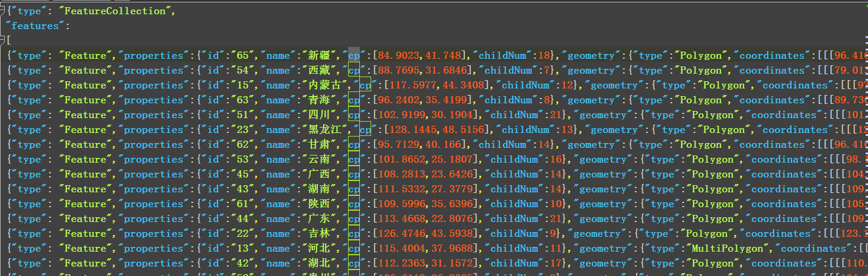Click the id value "54"
This screenshot has width=868, height=276.
click(241, 70)
